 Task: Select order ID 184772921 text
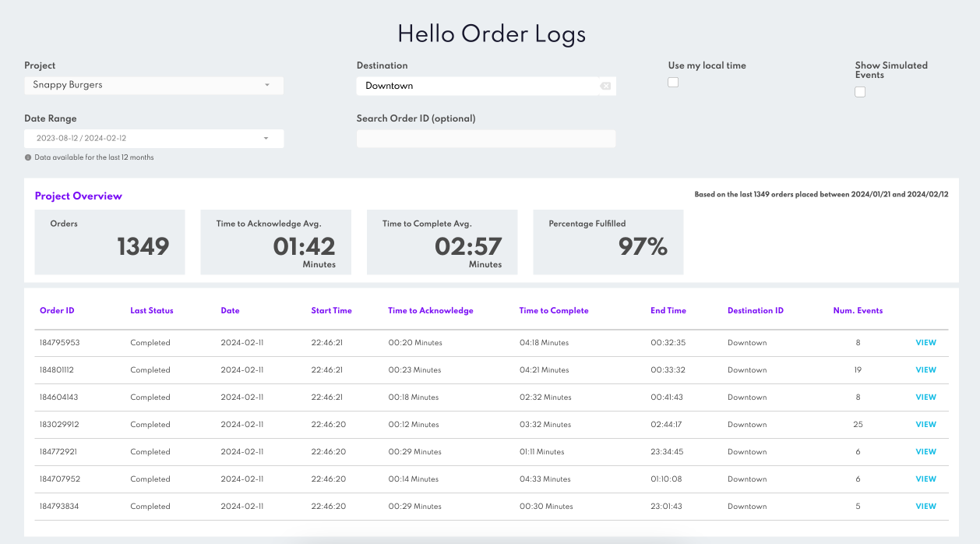pos(58,452)
